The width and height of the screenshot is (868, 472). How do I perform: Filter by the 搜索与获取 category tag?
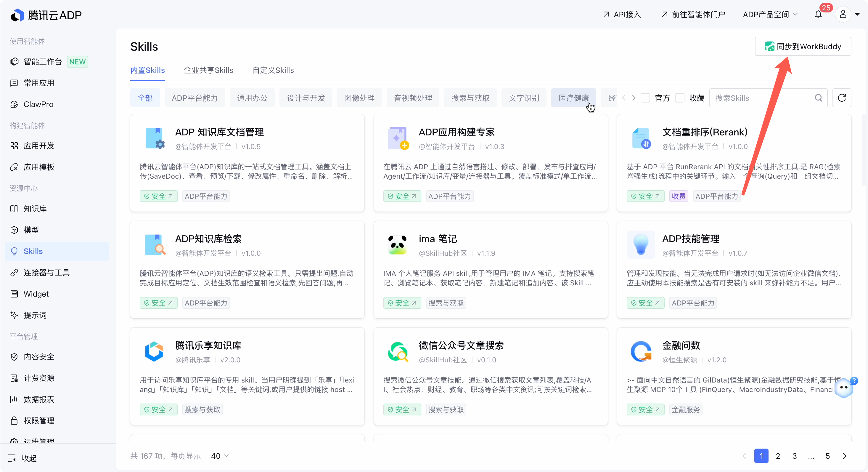pyautogui.click(x=470, y=98)
